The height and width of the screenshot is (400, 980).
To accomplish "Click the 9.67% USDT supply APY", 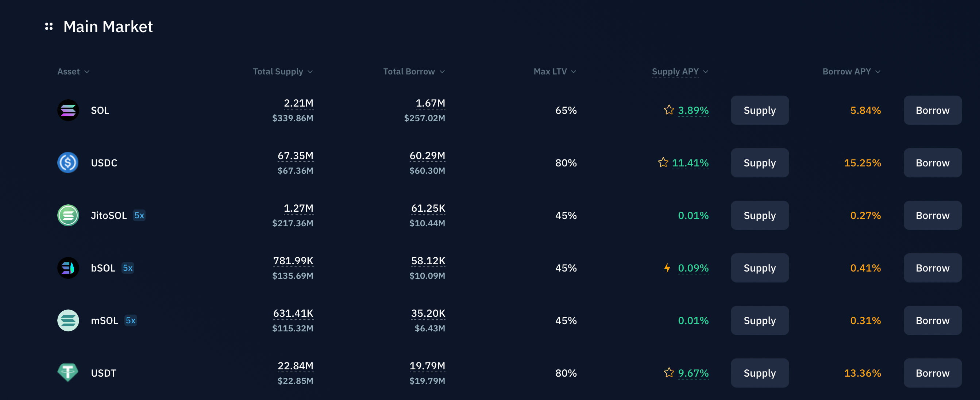I will (693, 373).
